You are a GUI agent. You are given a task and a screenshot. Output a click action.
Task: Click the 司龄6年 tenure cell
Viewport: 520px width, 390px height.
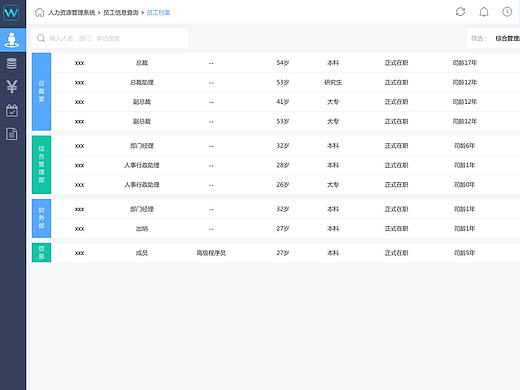pos(465,146)
